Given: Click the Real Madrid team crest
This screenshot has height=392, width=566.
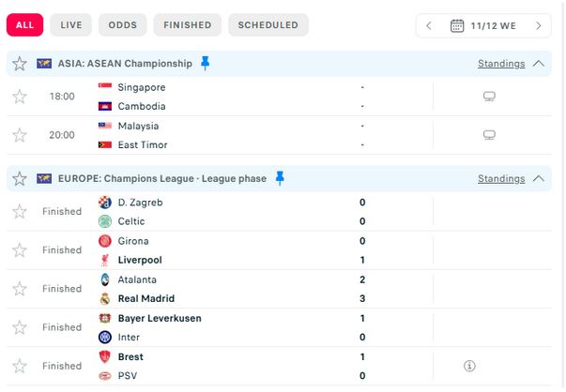Looking at the screenshot, I should (x=105, y=298).
